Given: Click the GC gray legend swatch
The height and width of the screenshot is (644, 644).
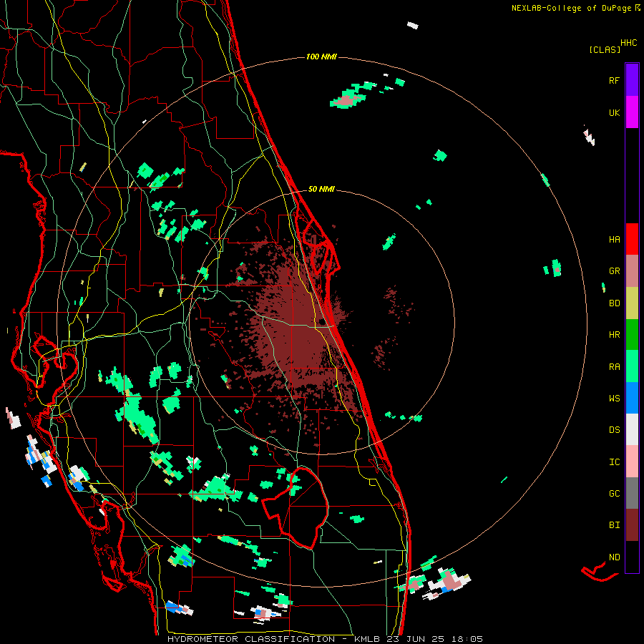Looking at the screenshot, I should (x=632, y=493).
